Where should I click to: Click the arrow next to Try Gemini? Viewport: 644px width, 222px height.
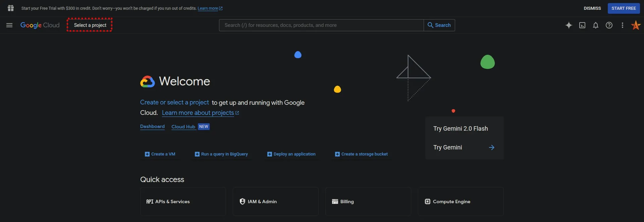point(492,147)
